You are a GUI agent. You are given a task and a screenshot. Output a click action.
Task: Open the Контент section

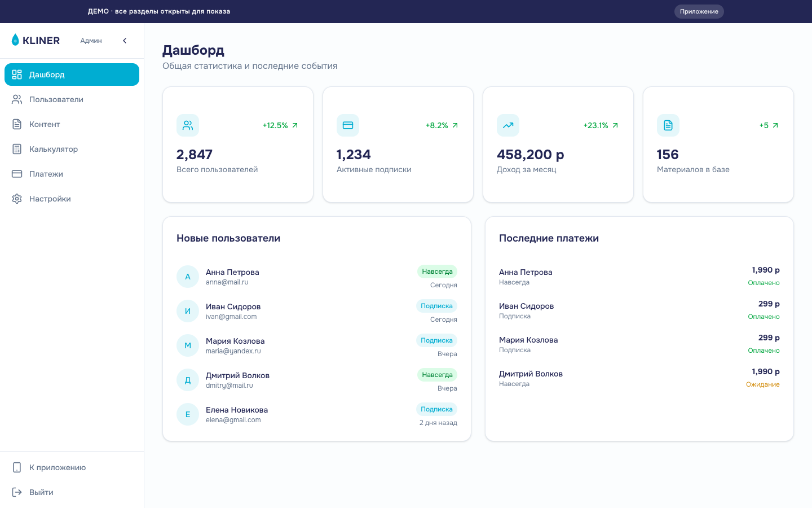click(x=72, y=124)
